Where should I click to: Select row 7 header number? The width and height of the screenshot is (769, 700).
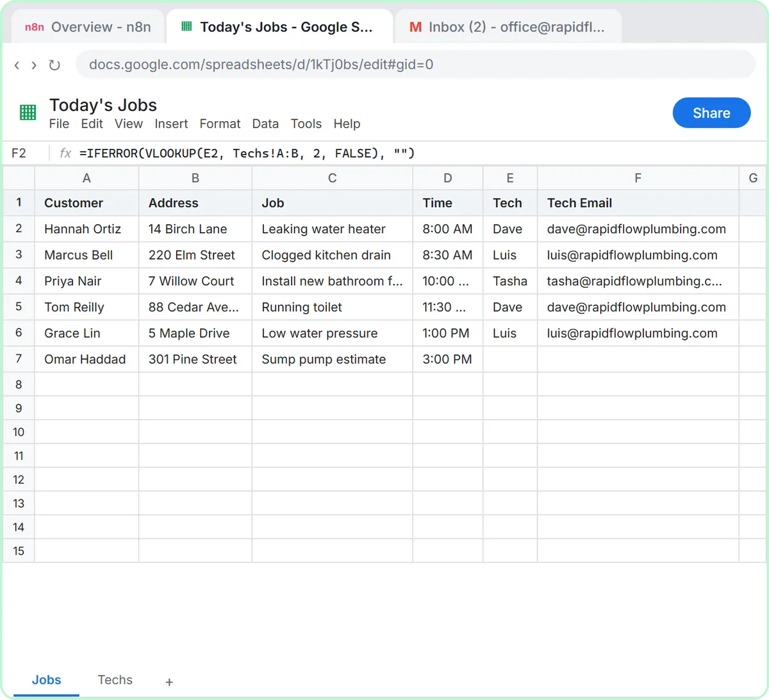19,359
